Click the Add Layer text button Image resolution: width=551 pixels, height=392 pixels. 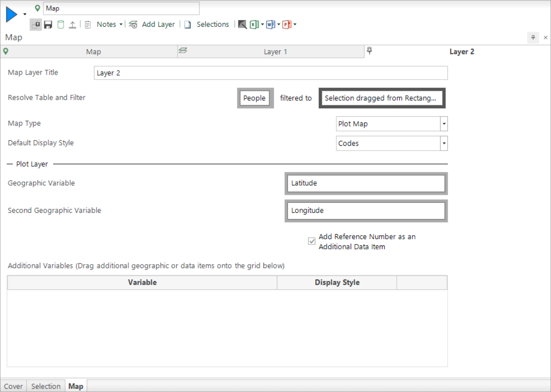point(158,25)
